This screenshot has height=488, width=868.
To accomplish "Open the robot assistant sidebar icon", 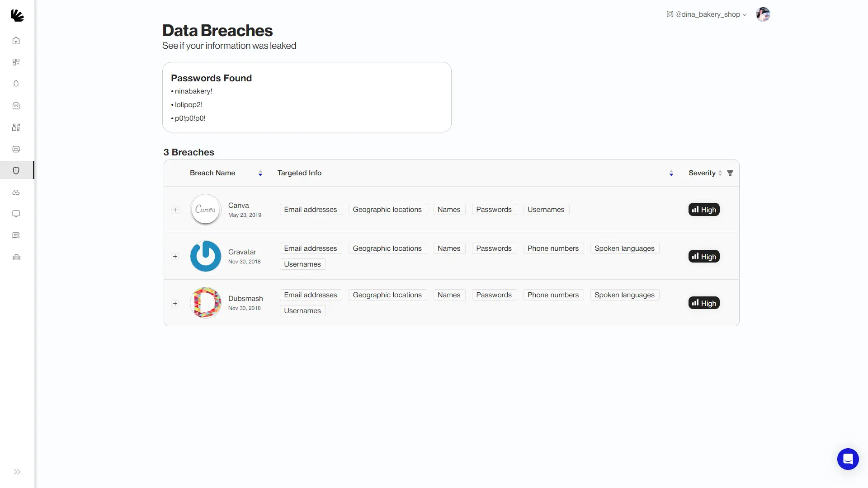I will point(16,149).
